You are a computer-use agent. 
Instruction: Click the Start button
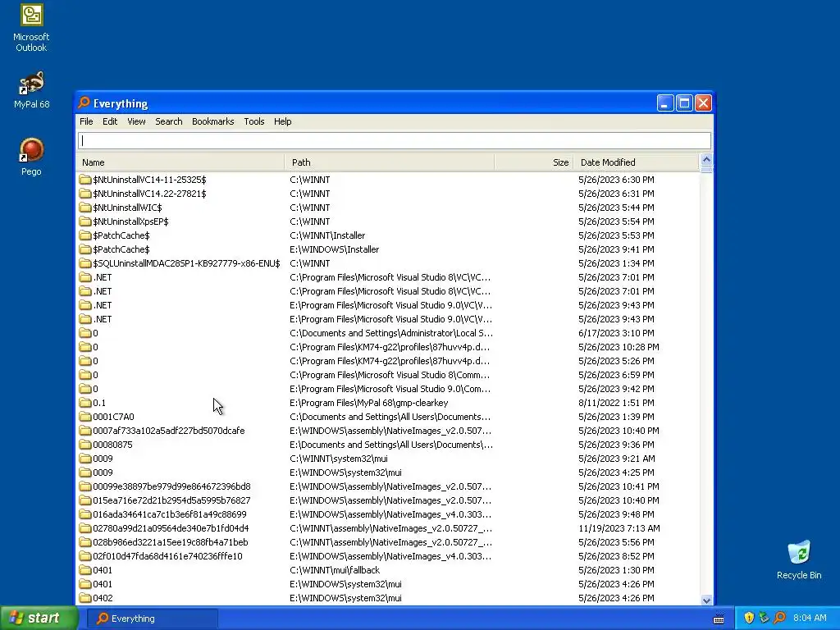point(39,619)
